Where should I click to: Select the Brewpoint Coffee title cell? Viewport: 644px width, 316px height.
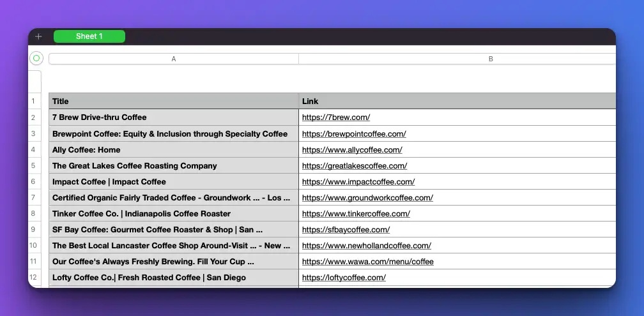tap(174, 133)
